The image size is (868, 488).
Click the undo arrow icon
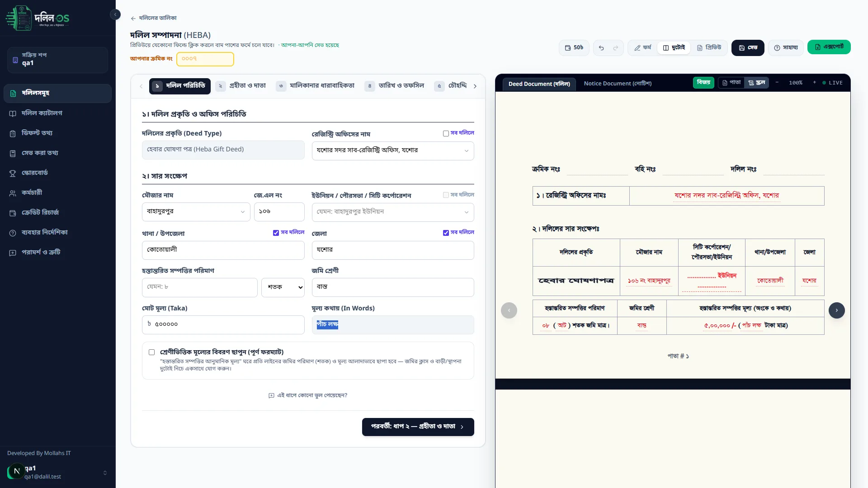pyautogui.click(x=601, y=48)
